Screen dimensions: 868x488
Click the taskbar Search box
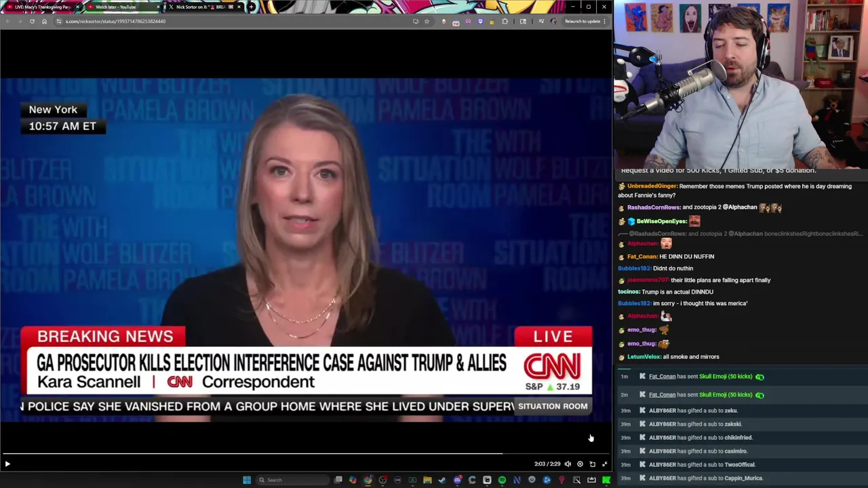292,480
